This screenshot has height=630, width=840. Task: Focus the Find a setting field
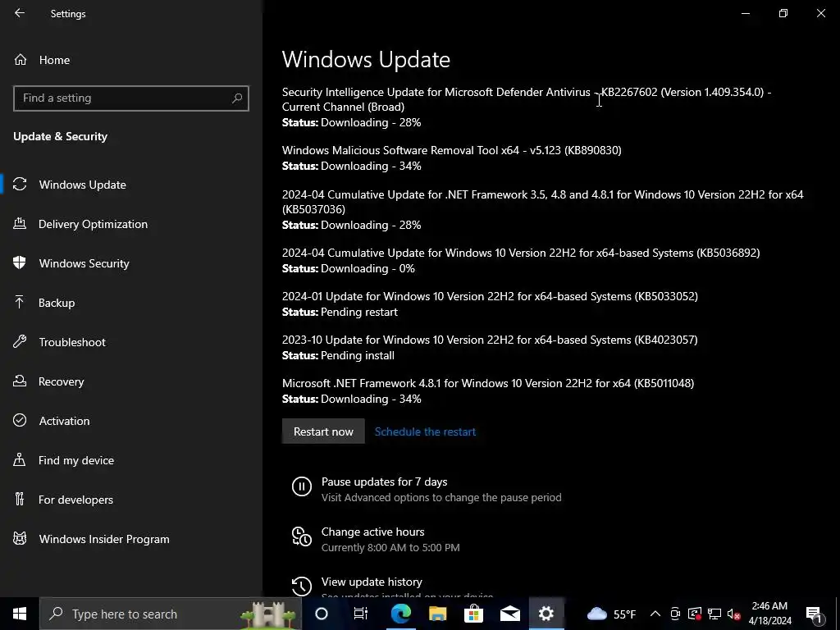tap(131, 98)
